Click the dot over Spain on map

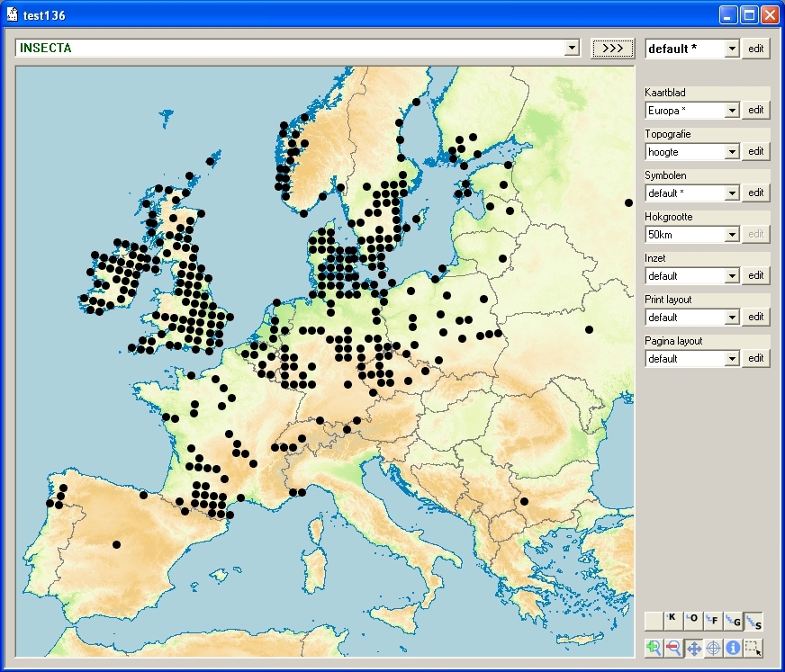(116, 544)
